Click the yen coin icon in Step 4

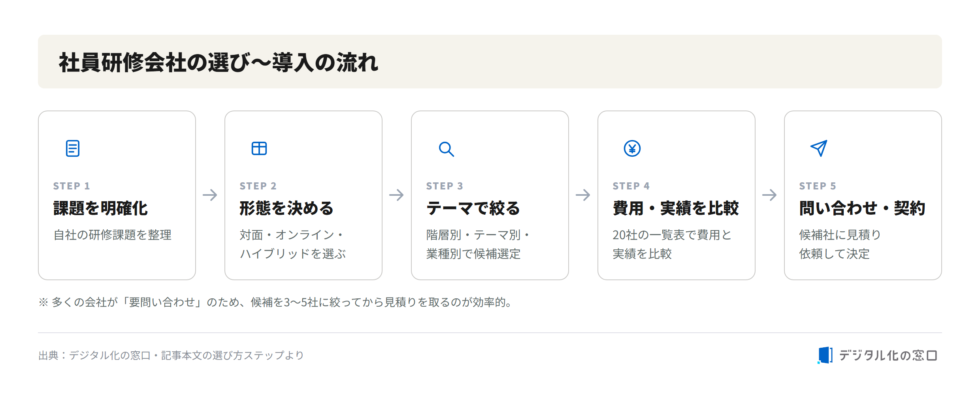point(632,148)
